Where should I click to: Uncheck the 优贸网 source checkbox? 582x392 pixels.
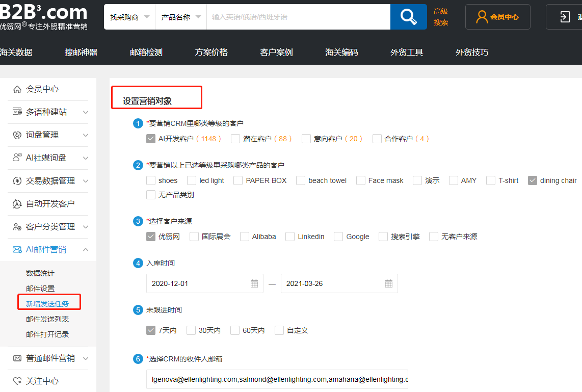[x=151, y=237]
